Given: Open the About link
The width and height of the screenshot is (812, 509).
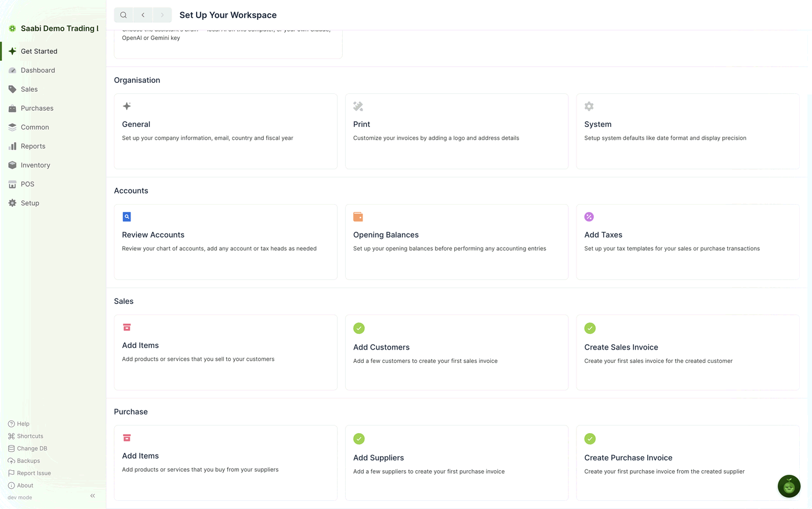Looking at the screenshot, I should [20, 485].
